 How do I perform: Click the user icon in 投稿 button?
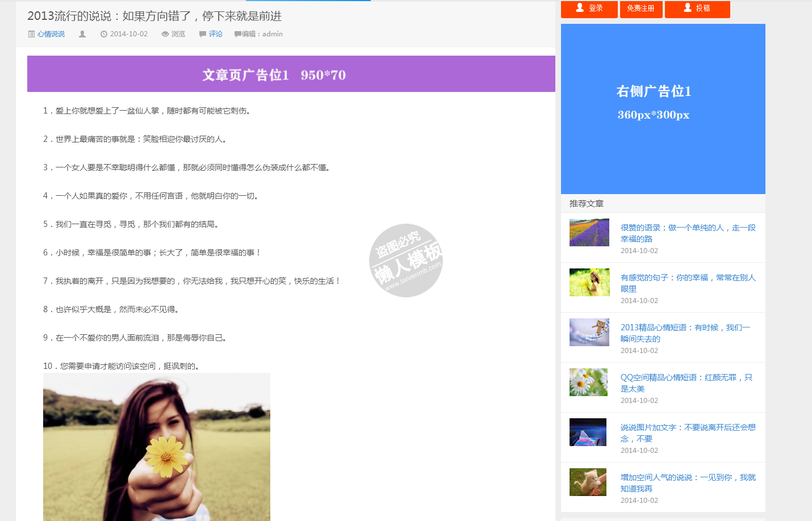688,7
